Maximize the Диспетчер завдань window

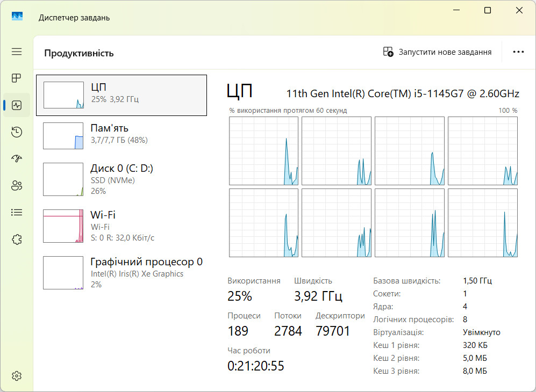(488, 10)
